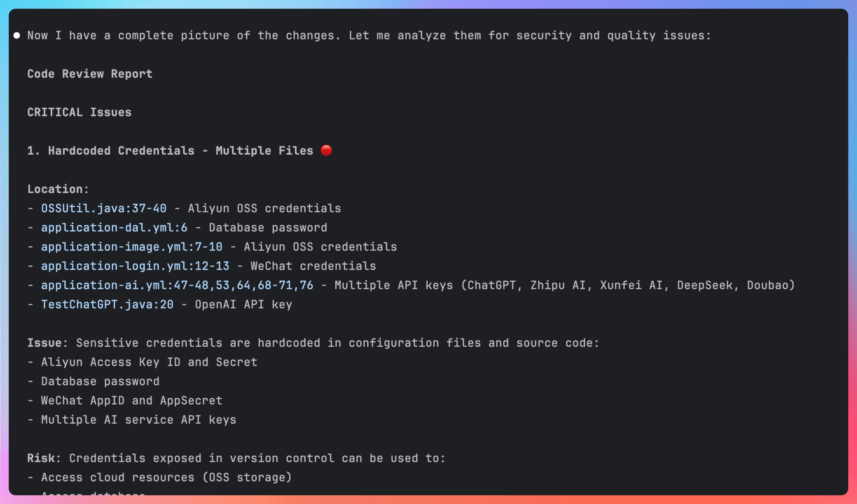
Task: Click the "Code Review Report" heading
Action: [x=90, y=74]
